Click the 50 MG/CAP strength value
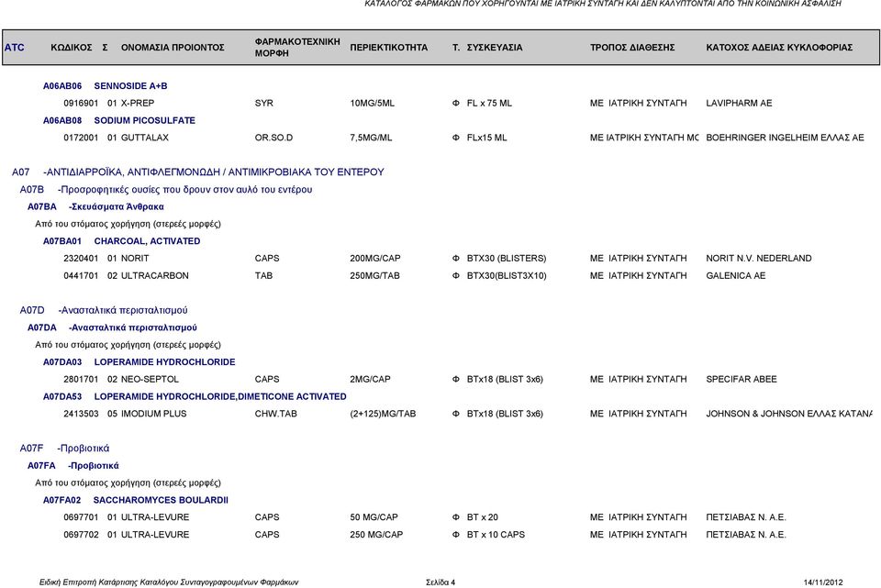The height and width of the screenshot is (588, 881). [x=374, y=517]
